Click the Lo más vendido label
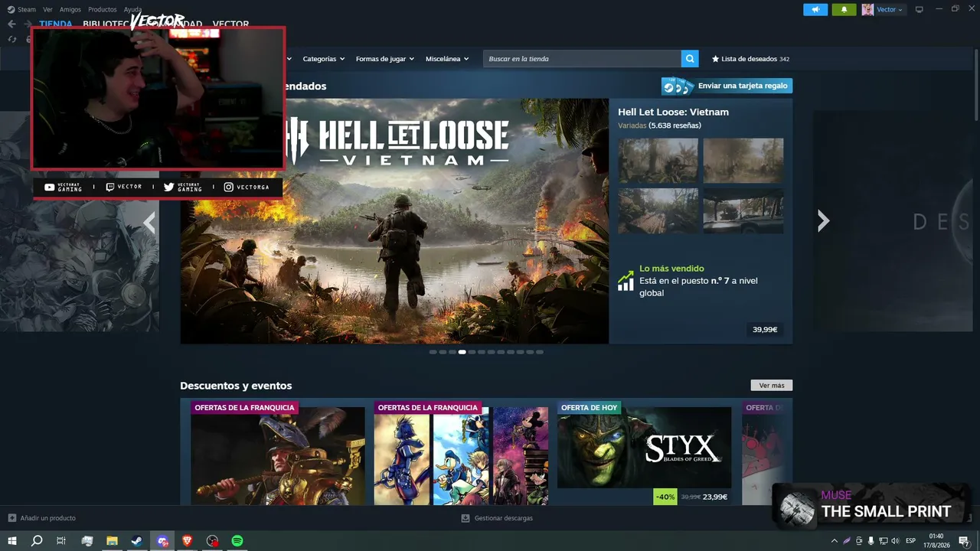The image size is (980, 551). (671, 269)
